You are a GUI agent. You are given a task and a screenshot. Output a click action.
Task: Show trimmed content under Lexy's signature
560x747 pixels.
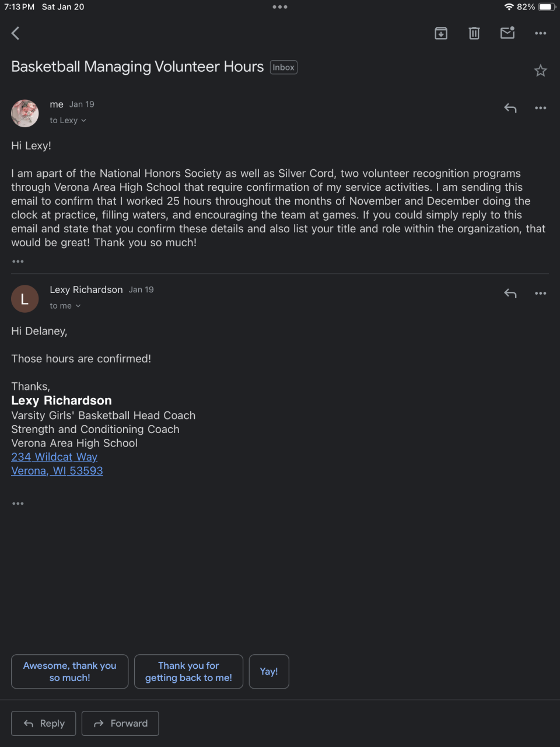tap(18, 504)
